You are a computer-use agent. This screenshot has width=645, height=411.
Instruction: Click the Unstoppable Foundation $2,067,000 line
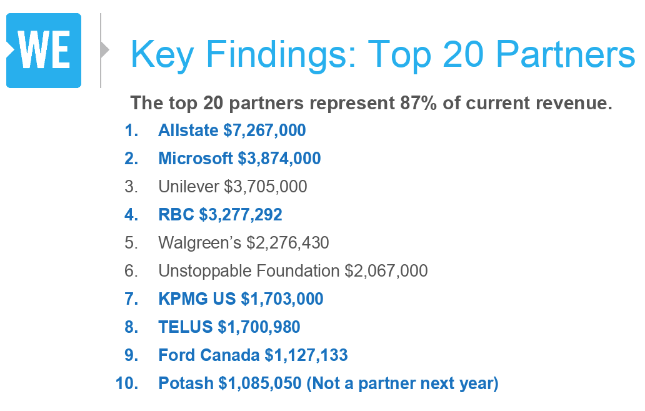pyautogui.click(x=293, y=271)
